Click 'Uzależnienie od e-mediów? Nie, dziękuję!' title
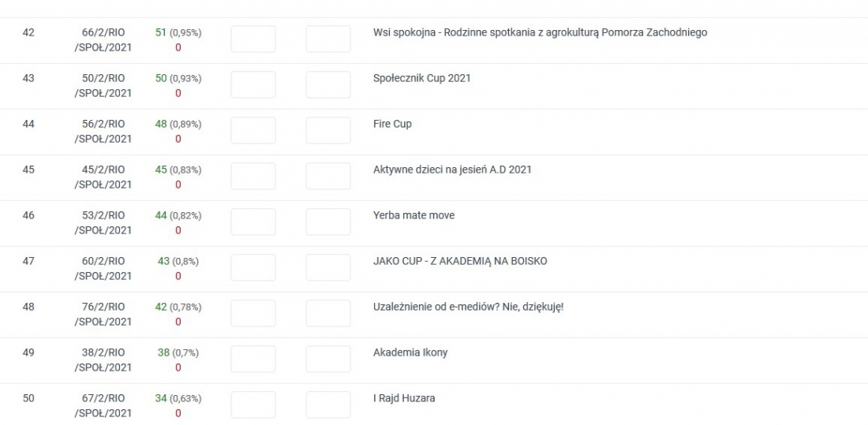Viewport: 868px width, 425px height. 468,307
